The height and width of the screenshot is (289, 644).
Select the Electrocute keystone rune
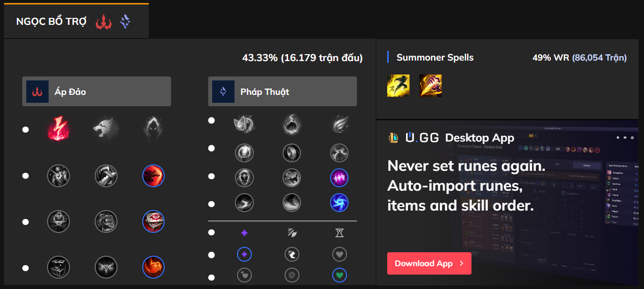click(x=59, y=129)
